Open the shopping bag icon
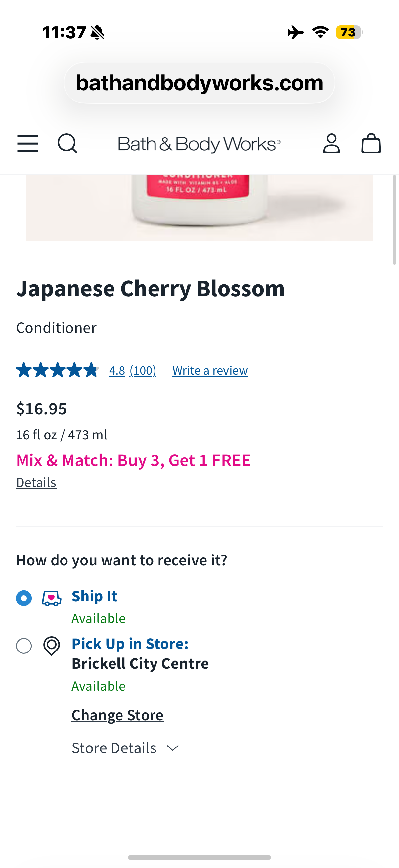399x868 pixels. click(x=372, y=143)
